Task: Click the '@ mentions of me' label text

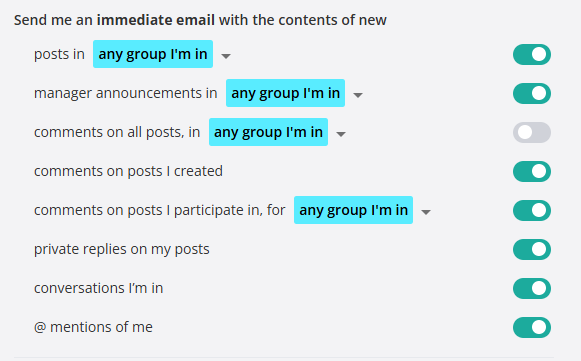Action: [93, 327]
